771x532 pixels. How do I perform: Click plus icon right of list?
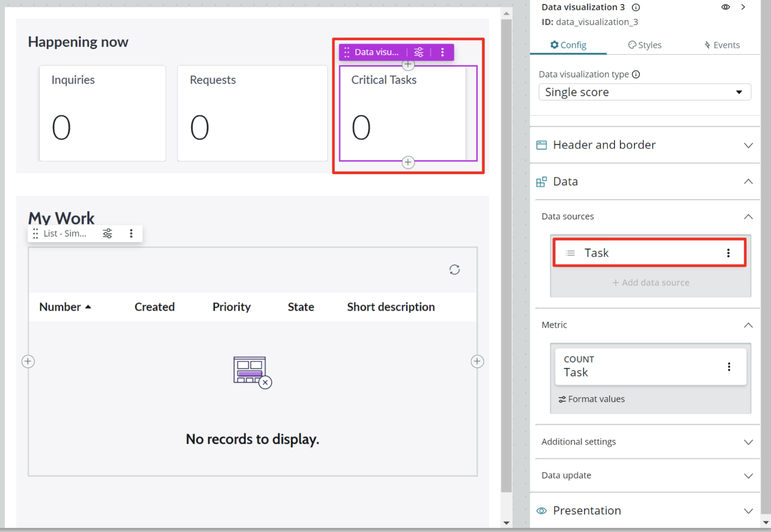477,361
